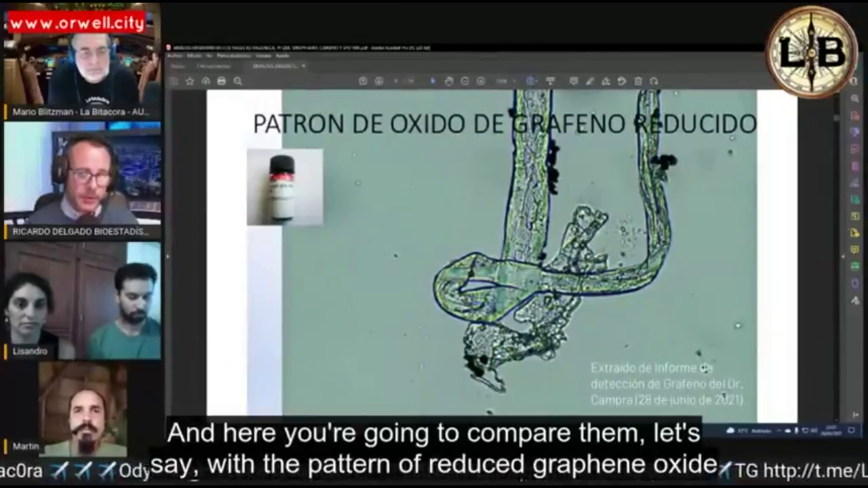Image resolution: width=868 pixels, height=488 pixels.
Task: Open Windows notification center icon
Action: (x=851, y=430)
